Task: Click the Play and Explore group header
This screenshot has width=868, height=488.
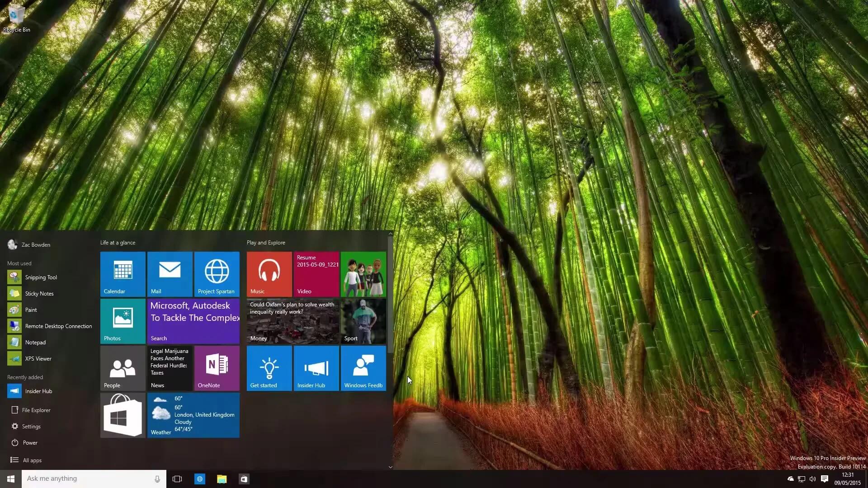Action: tap(266, 243)
